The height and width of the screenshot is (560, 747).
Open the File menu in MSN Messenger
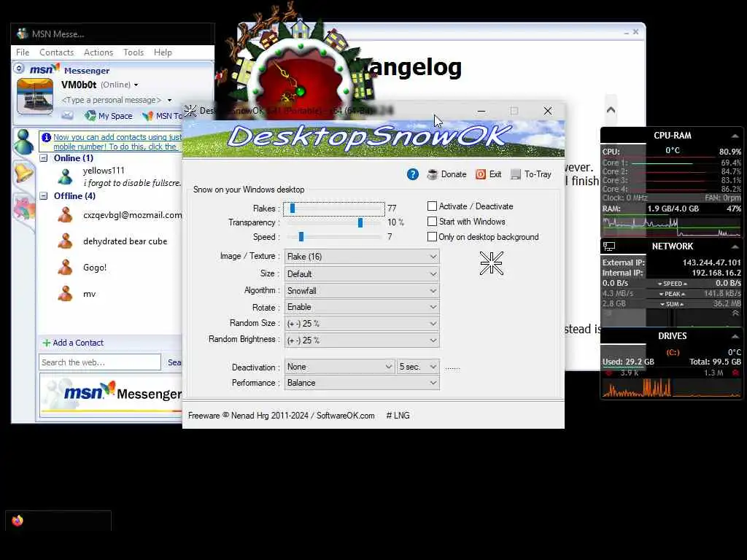click(x=23, y=52)
